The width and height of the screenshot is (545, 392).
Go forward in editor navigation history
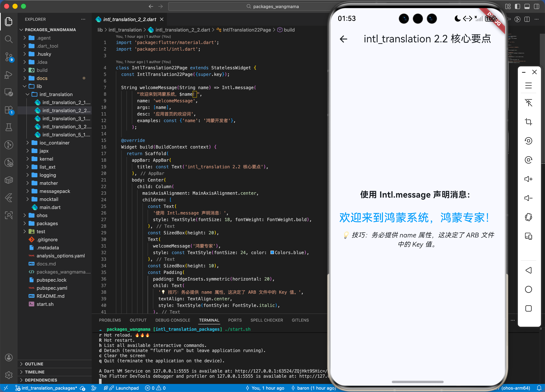(x=160, y=6)
